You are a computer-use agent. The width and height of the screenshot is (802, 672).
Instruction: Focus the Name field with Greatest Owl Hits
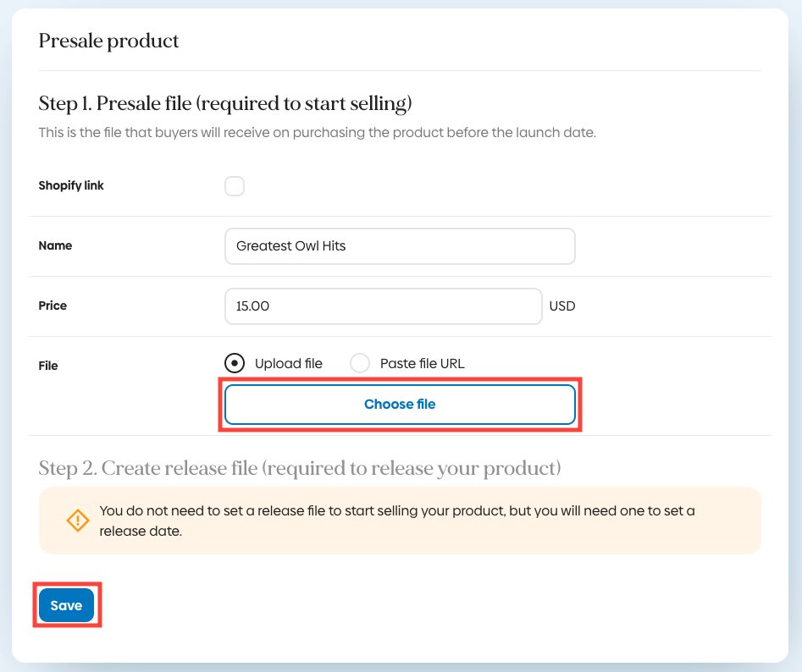(400, 246)
